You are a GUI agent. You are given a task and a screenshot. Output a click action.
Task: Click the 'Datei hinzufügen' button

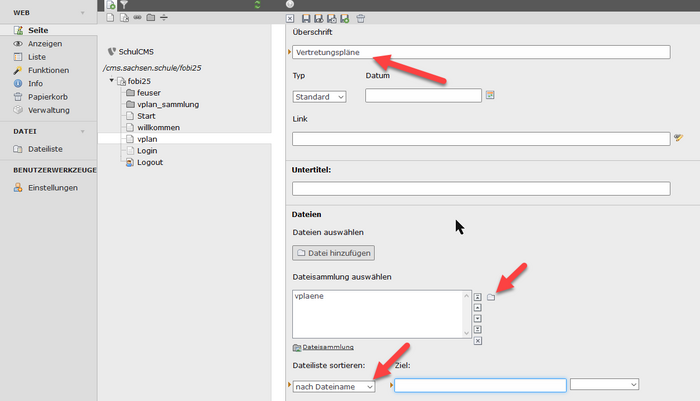[333, 253]
